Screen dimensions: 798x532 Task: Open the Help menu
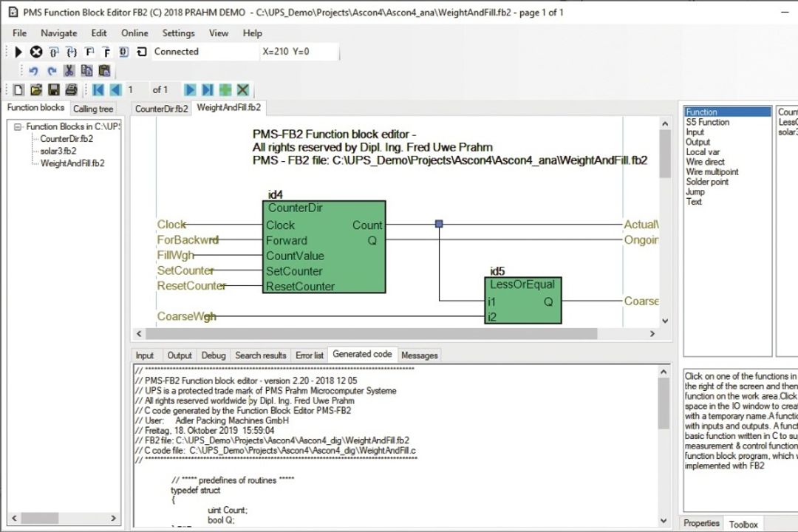252,33
